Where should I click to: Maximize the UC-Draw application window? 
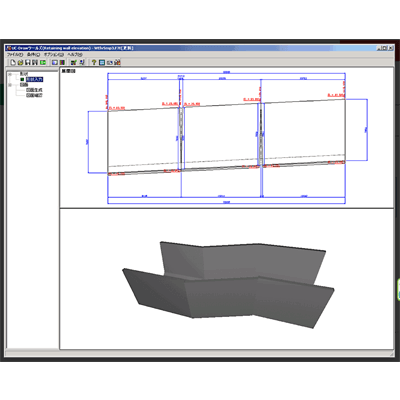385,48
